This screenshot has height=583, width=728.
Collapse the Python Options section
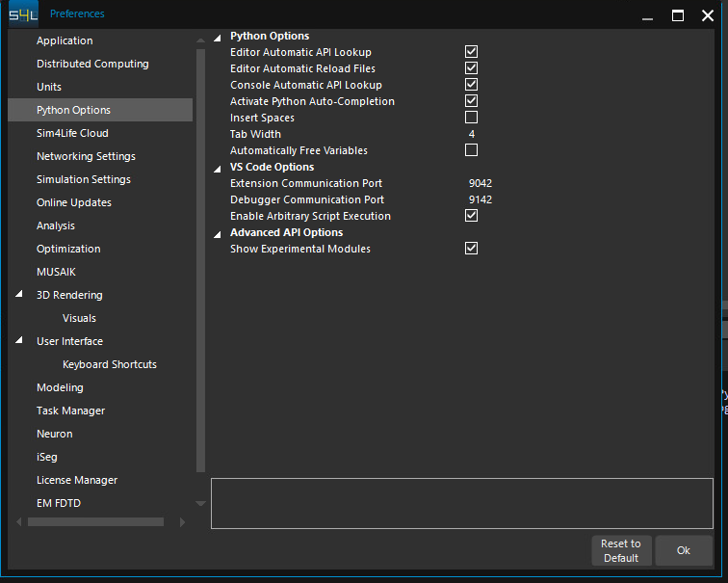(x=218, y=38)
